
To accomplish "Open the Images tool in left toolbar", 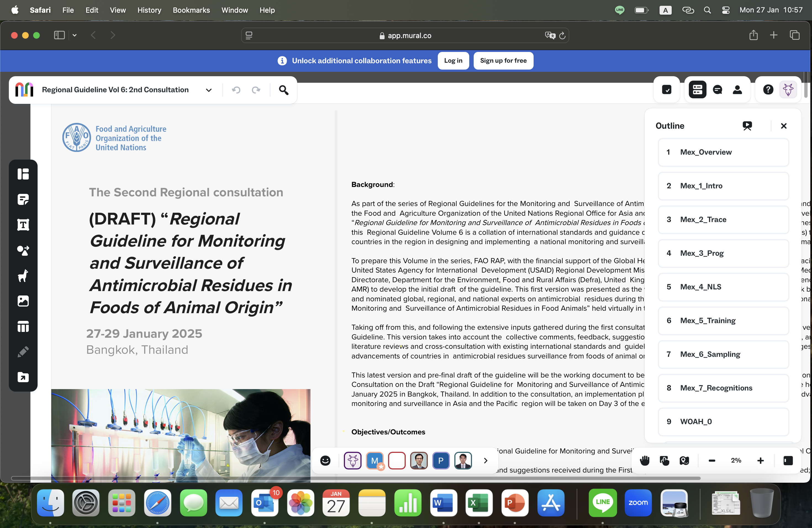I will pyautogui.click(x=23, y=301).
